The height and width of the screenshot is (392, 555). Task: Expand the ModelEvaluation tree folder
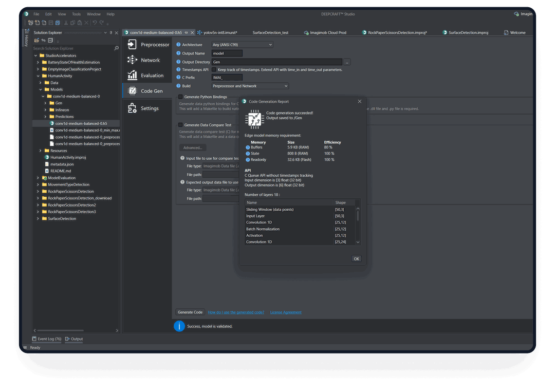(38, 178)
